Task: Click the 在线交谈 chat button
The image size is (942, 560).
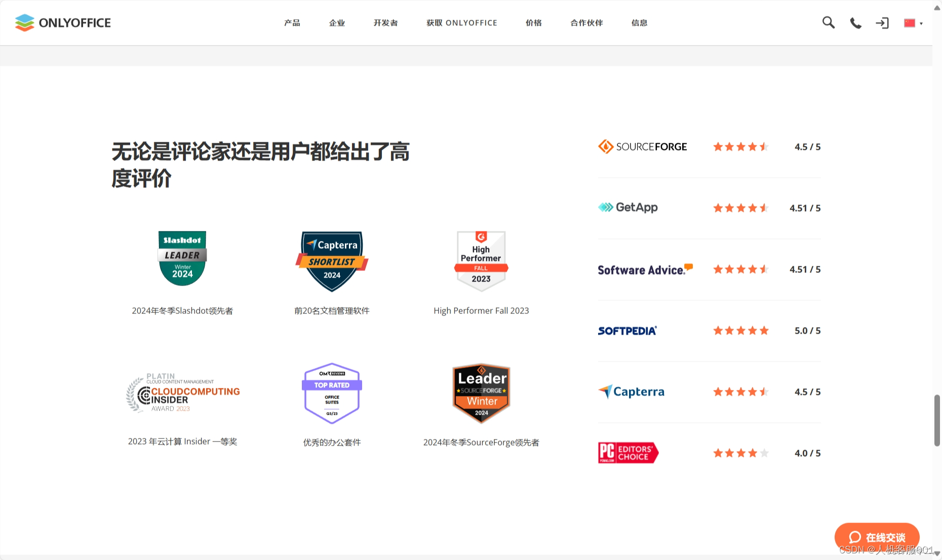Action: tap(877, 537)
